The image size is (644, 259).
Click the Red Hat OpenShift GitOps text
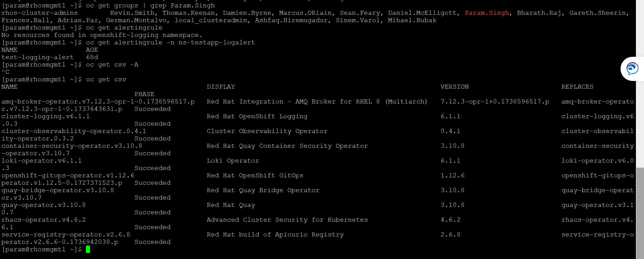255,175
